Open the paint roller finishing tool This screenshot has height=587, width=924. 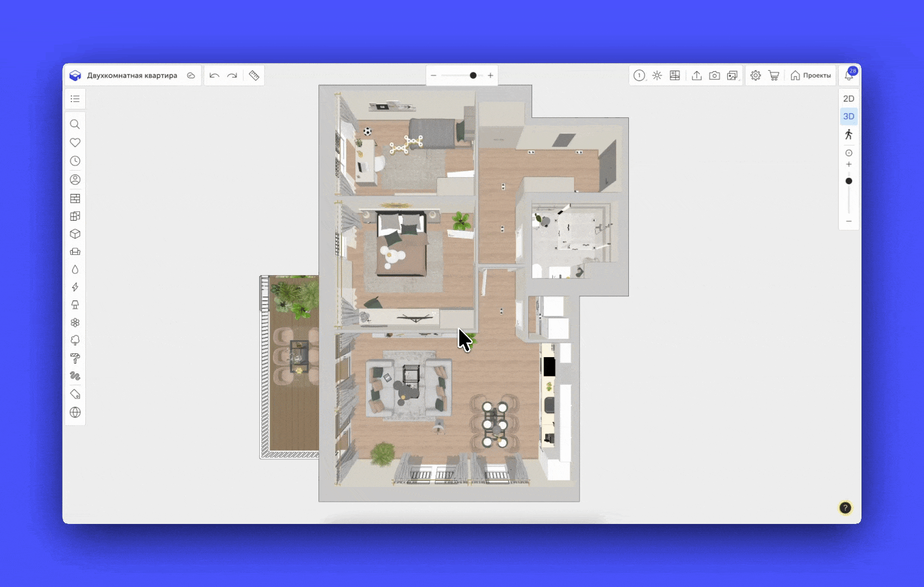tap(75, 358)
